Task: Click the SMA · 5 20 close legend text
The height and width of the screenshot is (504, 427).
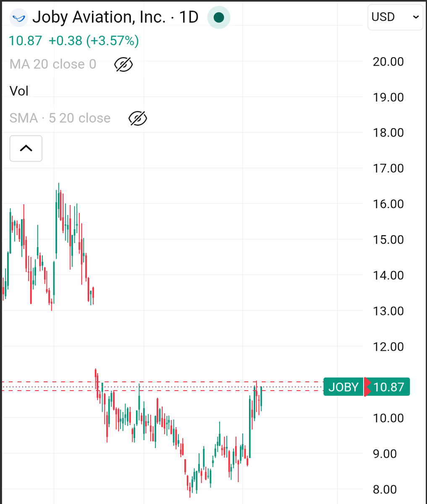Action: pos(60,118)
